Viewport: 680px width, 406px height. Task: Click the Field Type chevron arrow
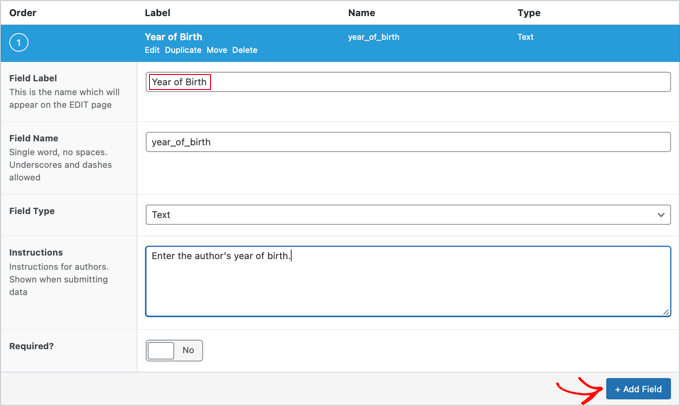pyautogui.click(x=660, y=215)
